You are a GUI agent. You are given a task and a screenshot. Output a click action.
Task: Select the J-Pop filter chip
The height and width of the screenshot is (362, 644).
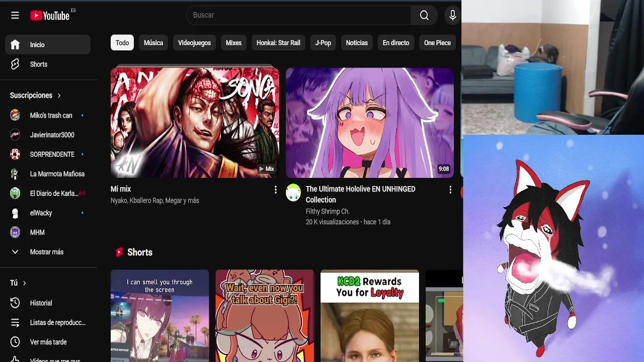[x=323, y=43]
